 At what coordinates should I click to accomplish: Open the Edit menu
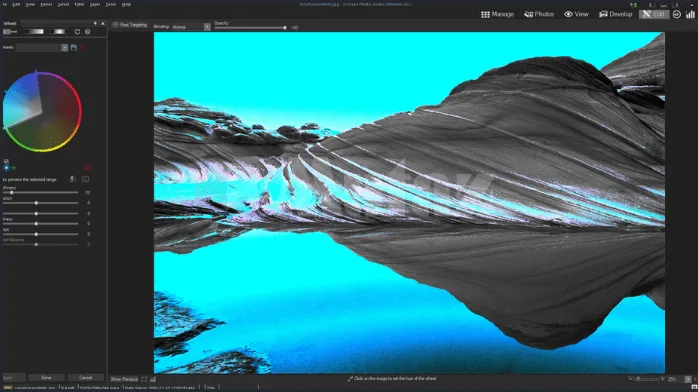pos(16,4)
